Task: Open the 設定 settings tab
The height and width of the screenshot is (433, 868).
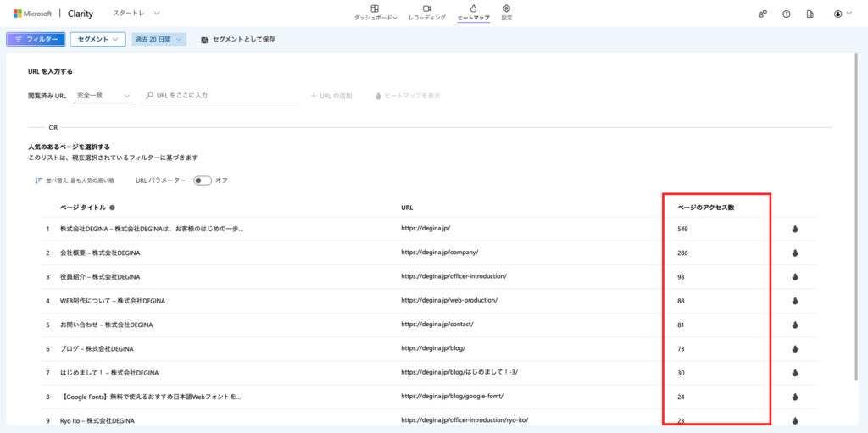Action: 506,12
